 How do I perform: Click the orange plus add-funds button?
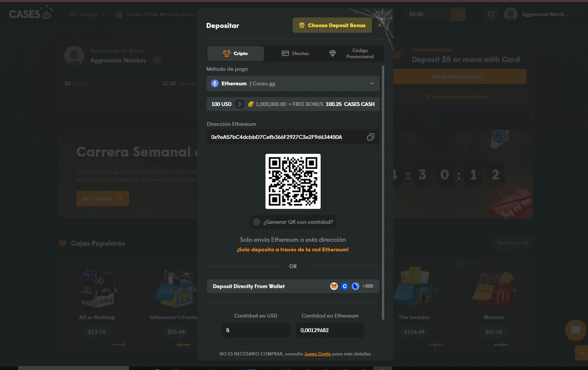[458, 14]
